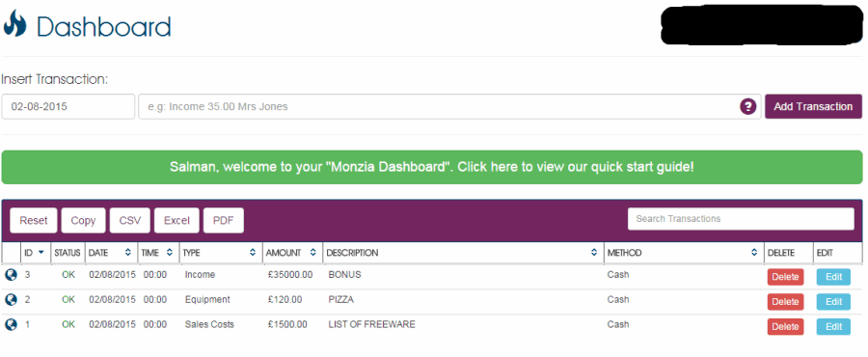Sort transactions by Amount column

[x=292, y=253]
